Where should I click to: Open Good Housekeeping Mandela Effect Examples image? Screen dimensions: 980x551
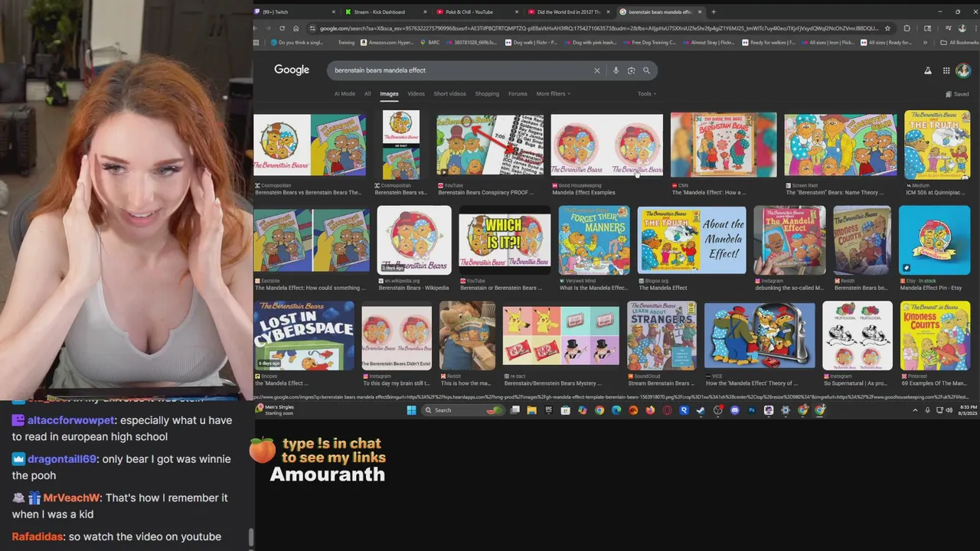click(607, 145)
